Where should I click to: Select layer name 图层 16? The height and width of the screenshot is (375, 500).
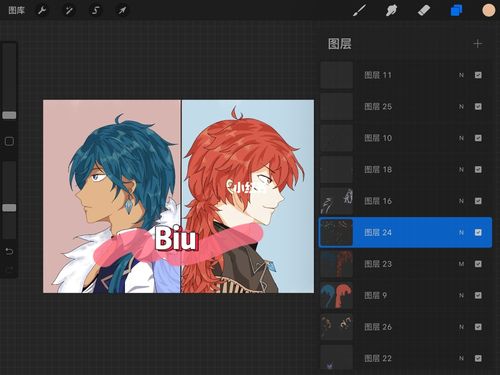378,201
